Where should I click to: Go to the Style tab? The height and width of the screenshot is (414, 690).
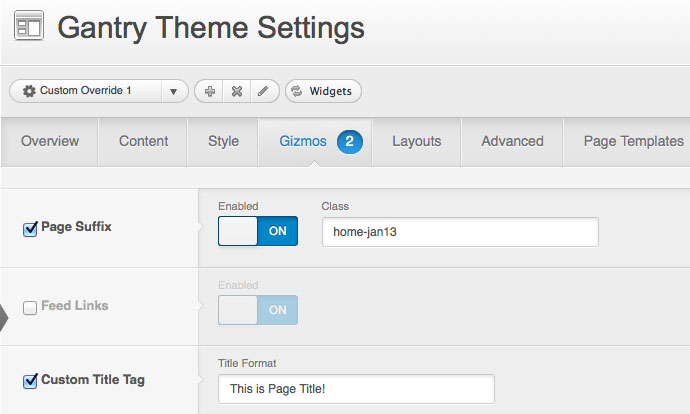tap(223, 141)
